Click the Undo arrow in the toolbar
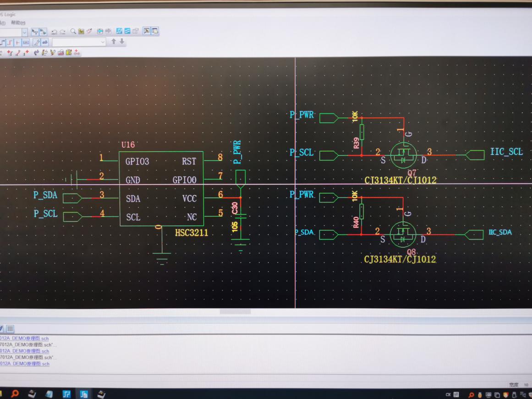 click(54, 32)
